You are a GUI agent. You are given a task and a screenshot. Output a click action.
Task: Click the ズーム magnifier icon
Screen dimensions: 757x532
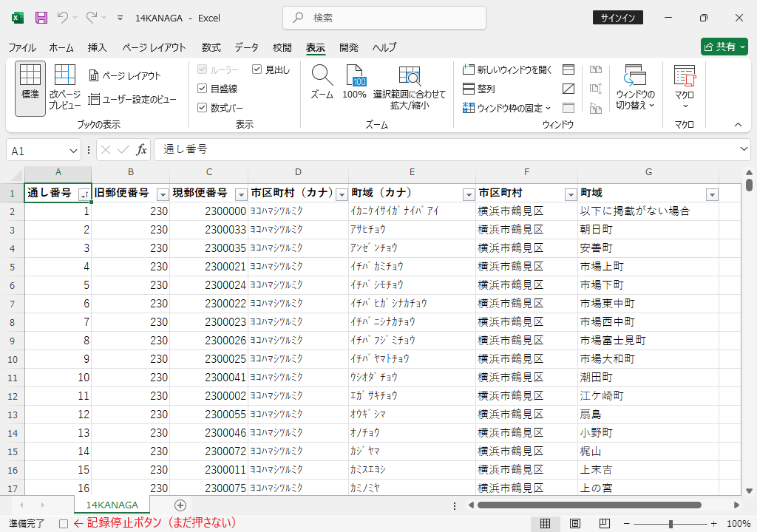[x=322, y=81]
